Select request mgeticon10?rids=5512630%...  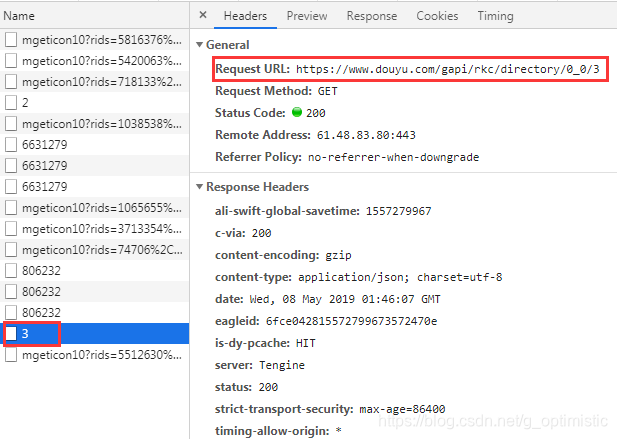(x=94, y=355)
